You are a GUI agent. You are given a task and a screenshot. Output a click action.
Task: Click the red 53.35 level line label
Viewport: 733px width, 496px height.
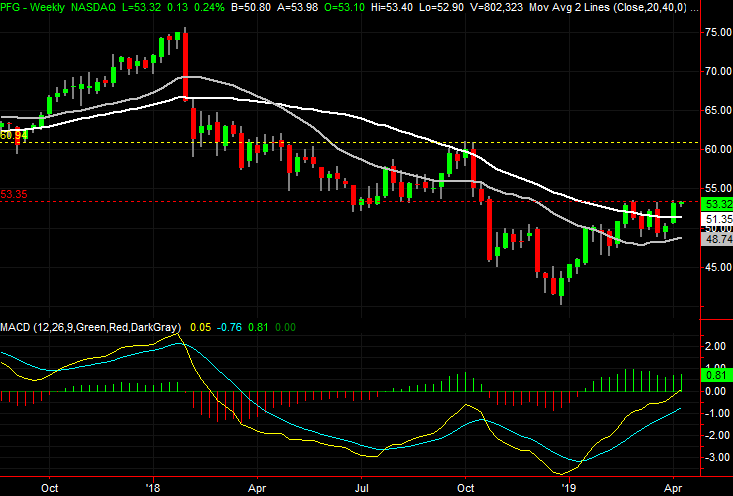pyautogui.click(x=14, y=194)
